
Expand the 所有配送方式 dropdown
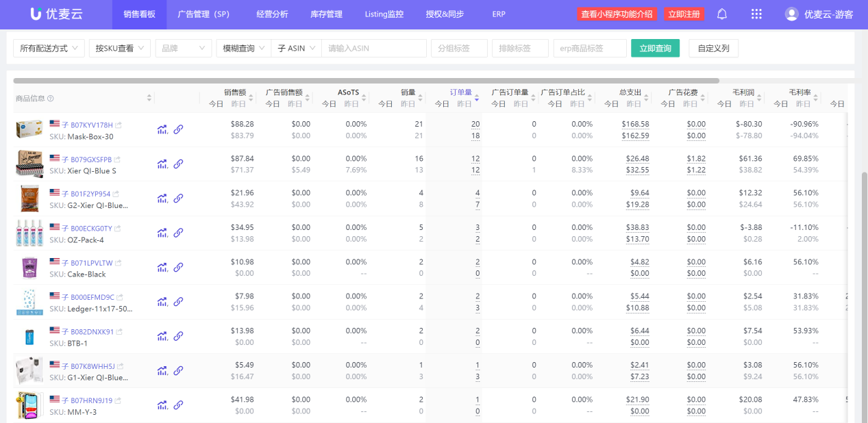click(x=49, y=48)
